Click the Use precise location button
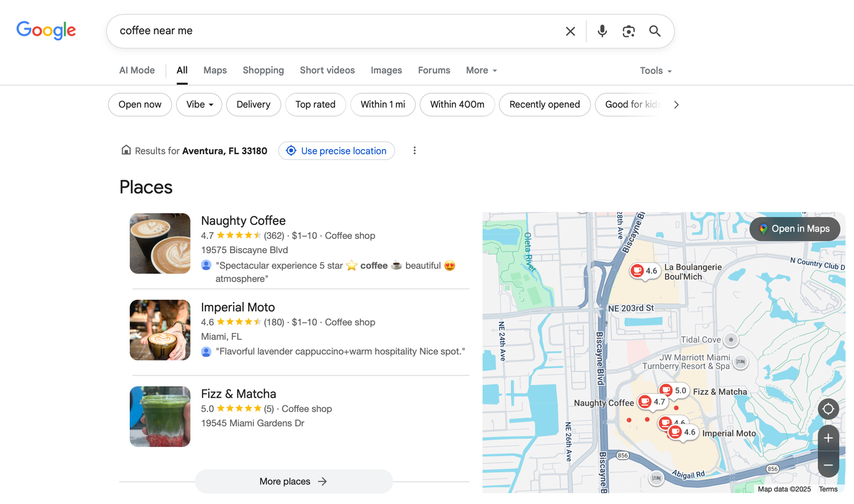 coord(336,151)
